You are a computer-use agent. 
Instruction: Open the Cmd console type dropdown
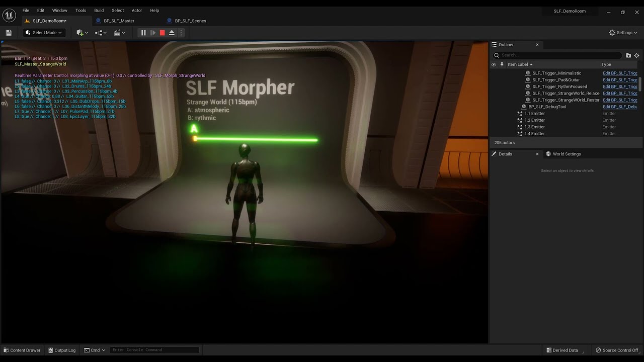point(94,350)
